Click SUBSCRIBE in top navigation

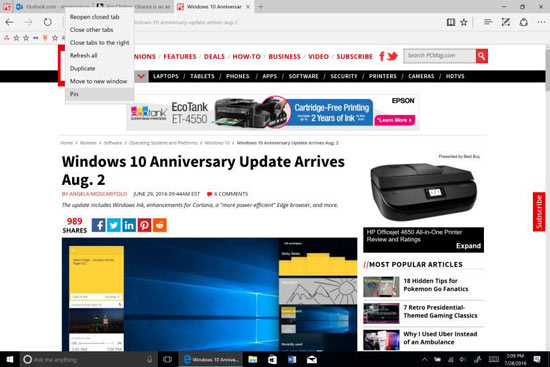355,56
